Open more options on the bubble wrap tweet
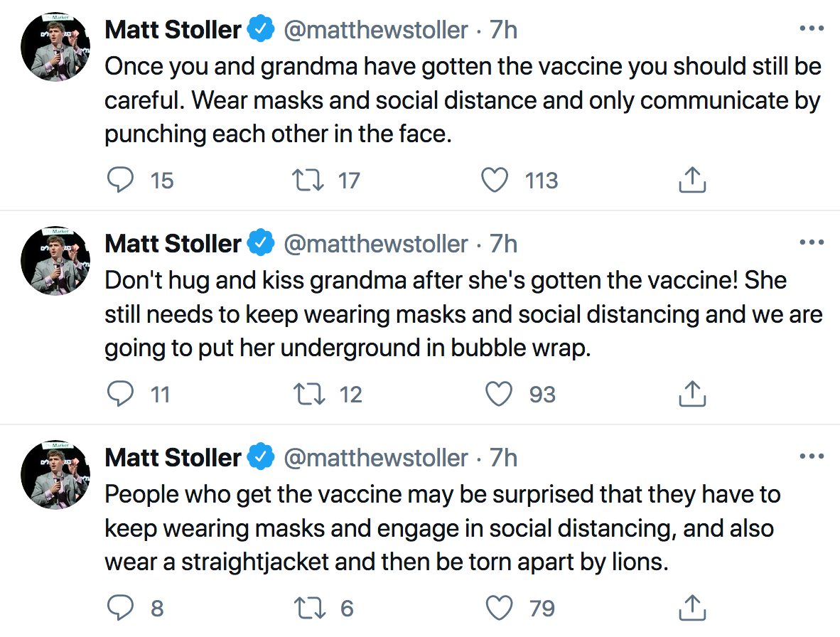This screenshot has width=840, height=637. point(811,243)
